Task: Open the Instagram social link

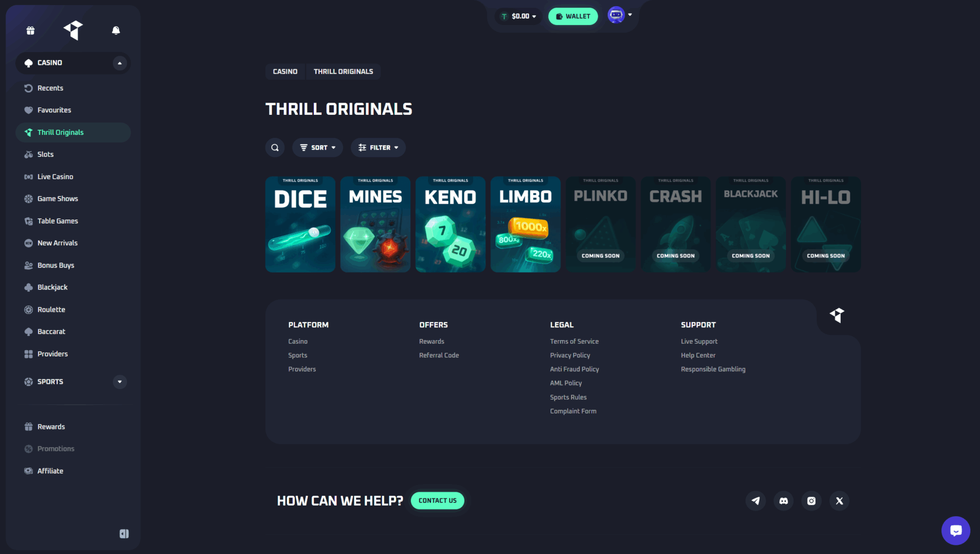Action: [811, 501]
